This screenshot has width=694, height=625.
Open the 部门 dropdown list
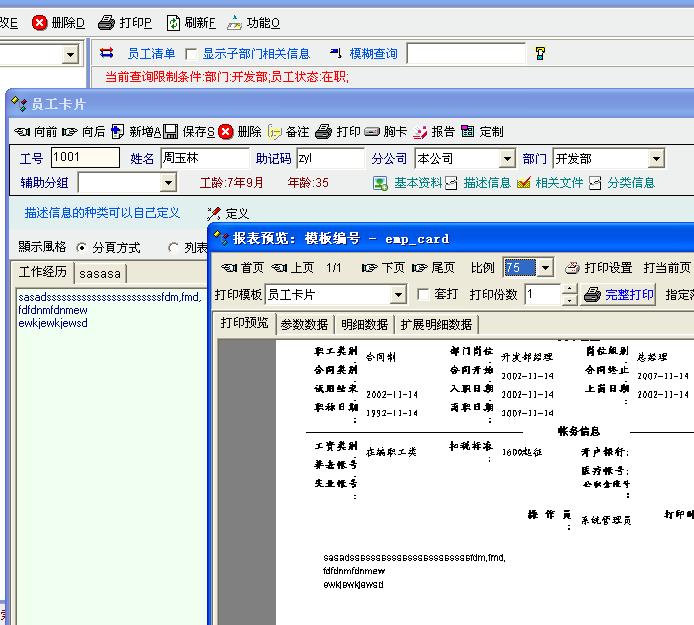pos(656,159)
